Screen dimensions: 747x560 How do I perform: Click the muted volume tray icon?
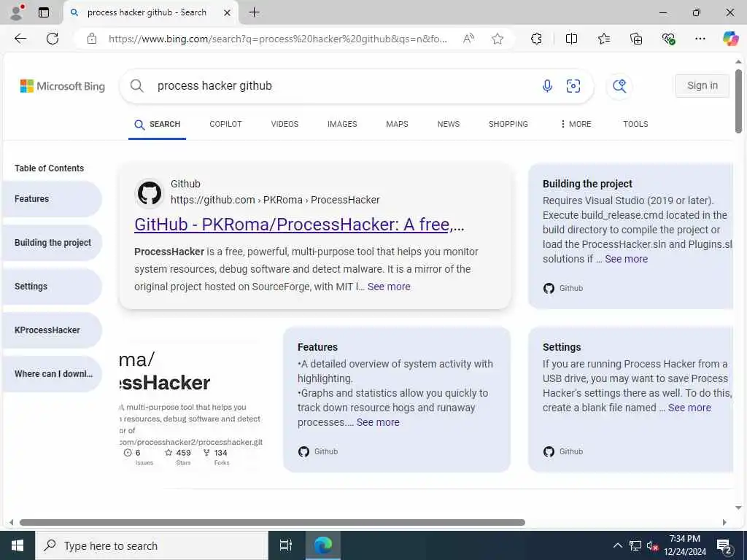(x=653, y=545)
